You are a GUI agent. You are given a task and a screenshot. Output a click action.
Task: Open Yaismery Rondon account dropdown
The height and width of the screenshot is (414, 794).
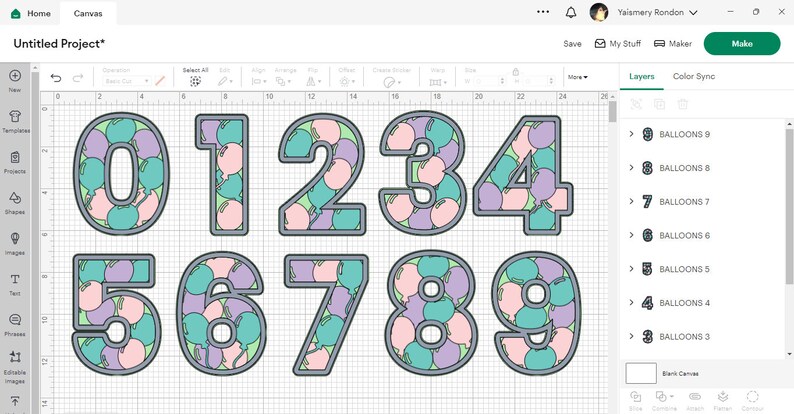[x=657, y=13]
